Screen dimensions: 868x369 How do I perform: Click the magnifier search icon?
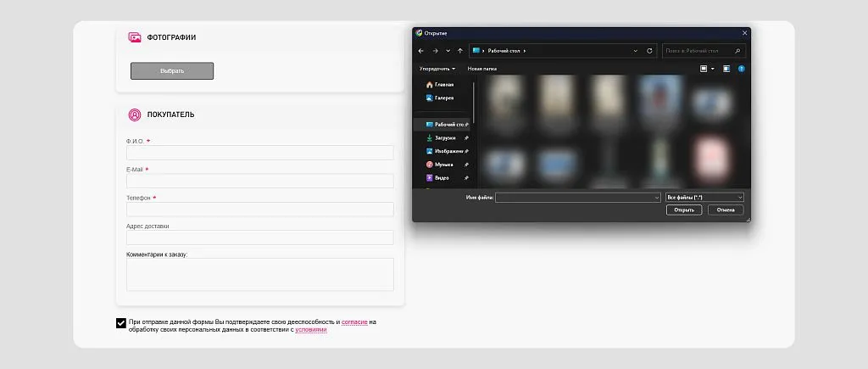[737, 51]
